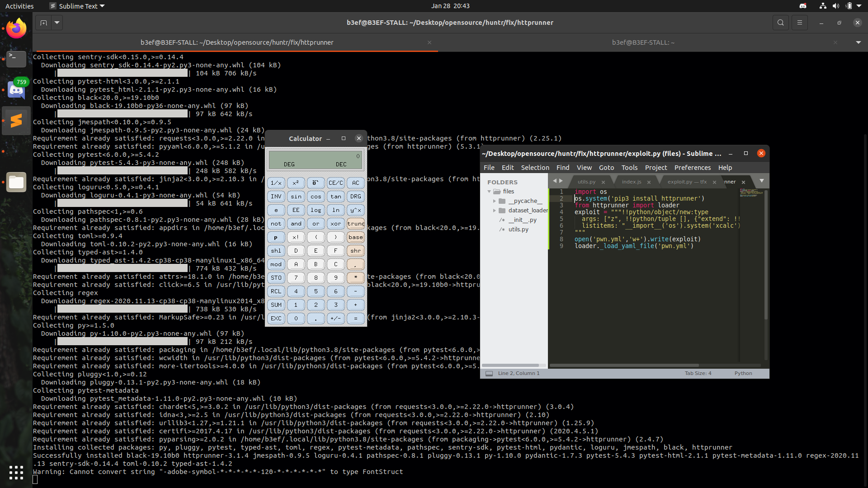Click previous tab arrow in Sublime
Image resolution: width=868 pixels, height=488 pixels.
pyautogui.click(x=555, y=181)
